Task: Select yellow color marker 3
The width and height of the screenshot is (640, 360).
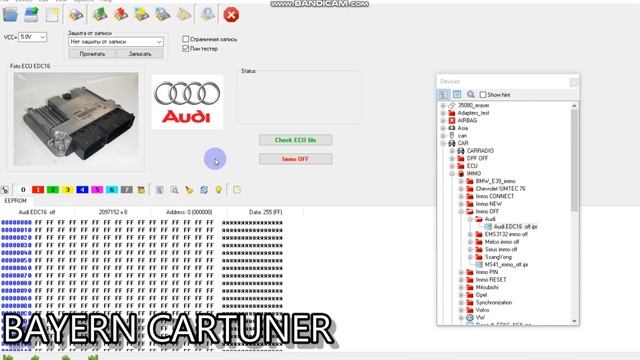Action: 67,190
